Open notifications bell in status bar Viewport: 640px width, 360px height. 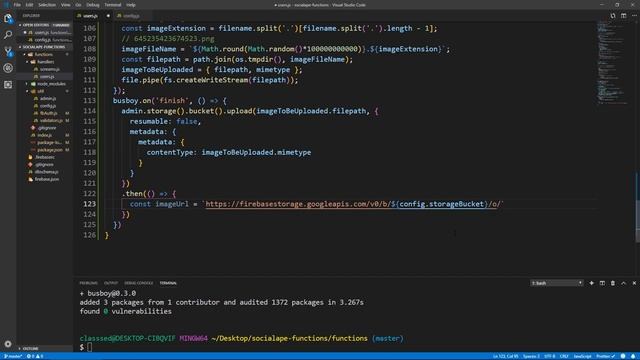click(x=633, y=356)
